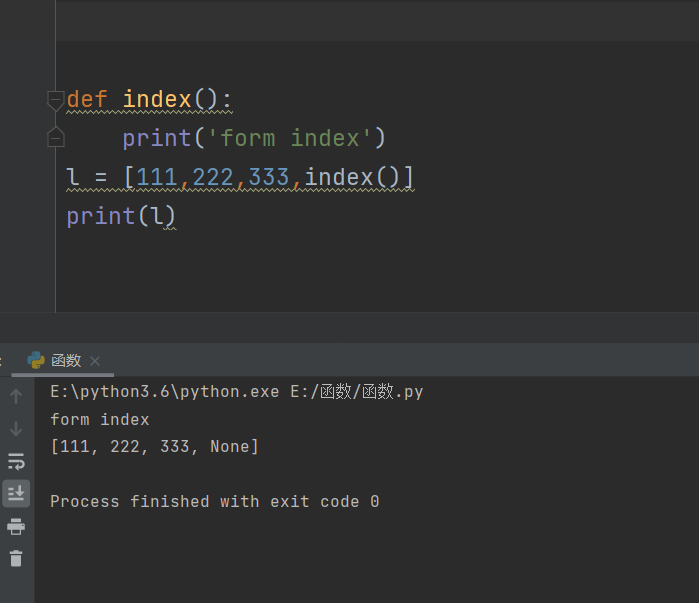The height and width of the screenshot is (603, 699).
Task: Click the 'form index' string literal
Action: 290,138
